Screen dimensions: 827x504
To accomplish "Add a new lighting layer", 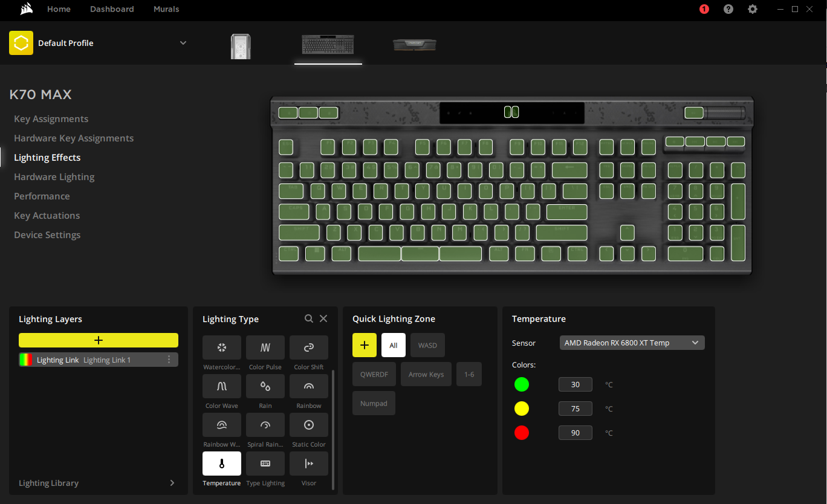I will (x=99, y=340).
